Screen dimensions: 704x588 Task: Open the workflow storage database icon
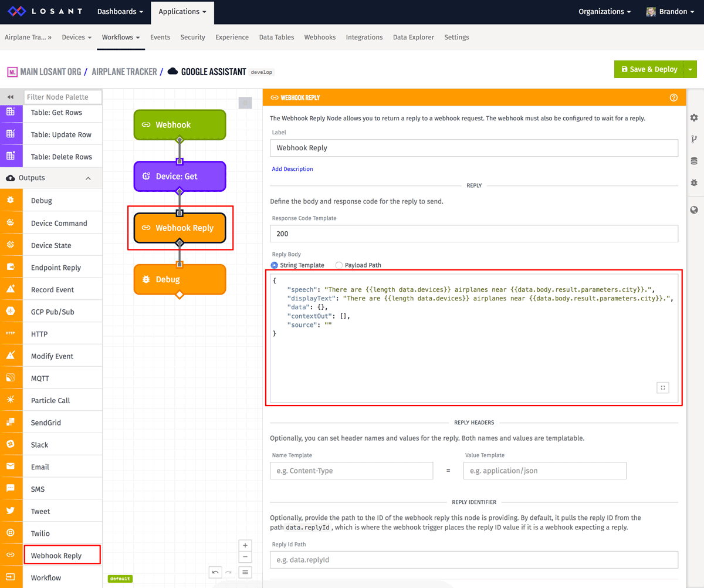click(695, 160)
